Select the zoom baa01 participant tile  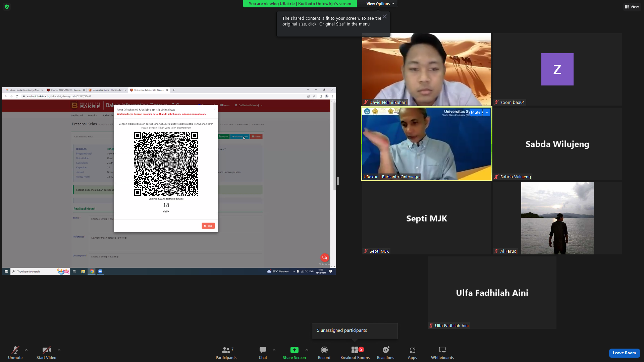click(x=557, y=69)
